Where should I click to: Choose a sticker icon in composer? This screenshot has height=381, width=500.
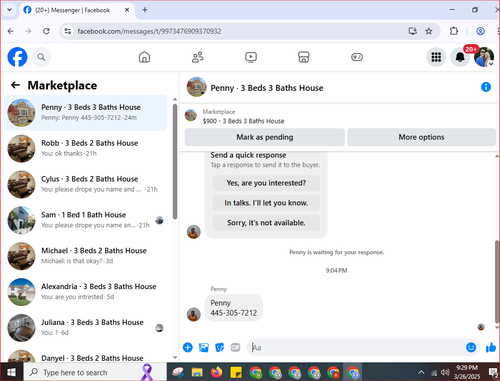click(219, 347)
